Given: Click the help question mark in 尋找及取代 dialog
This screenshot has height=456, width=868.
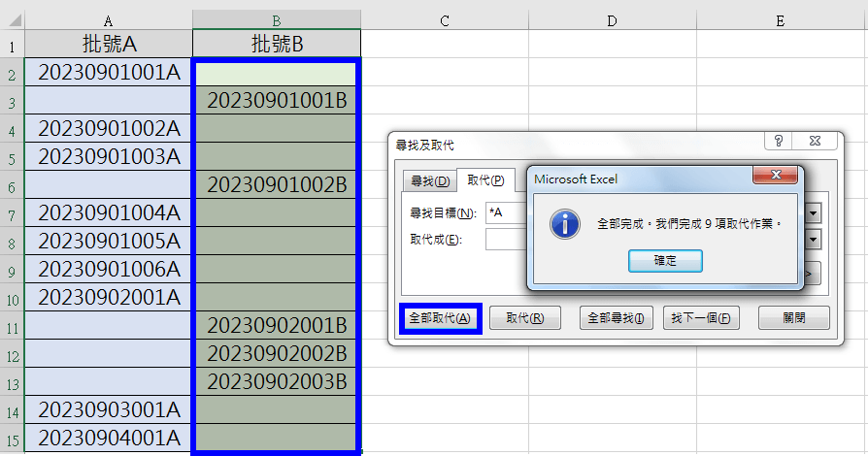Looking at the screenshot, I should [x=780, y=143].
